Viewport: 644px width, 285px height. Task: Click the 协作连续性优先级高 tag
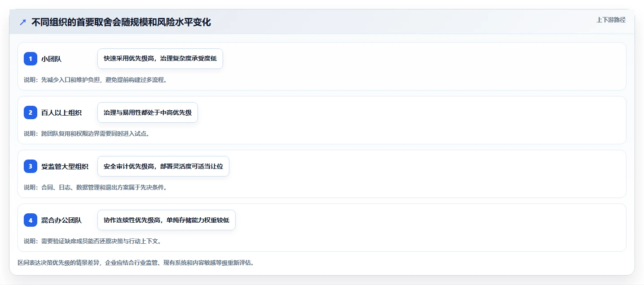(x=166, y=220)
